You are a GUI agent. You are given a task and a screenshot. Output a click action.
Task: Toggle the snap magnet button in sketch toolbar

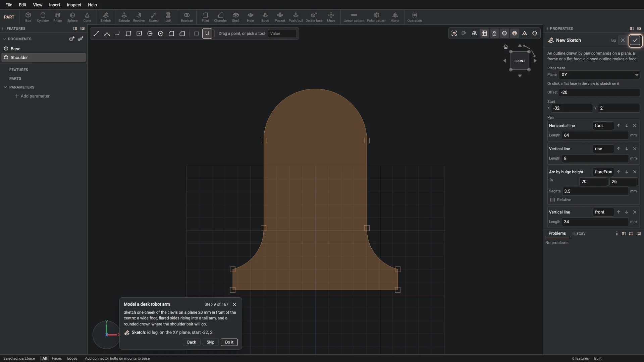pyautogui.click(x=207, y=34)
